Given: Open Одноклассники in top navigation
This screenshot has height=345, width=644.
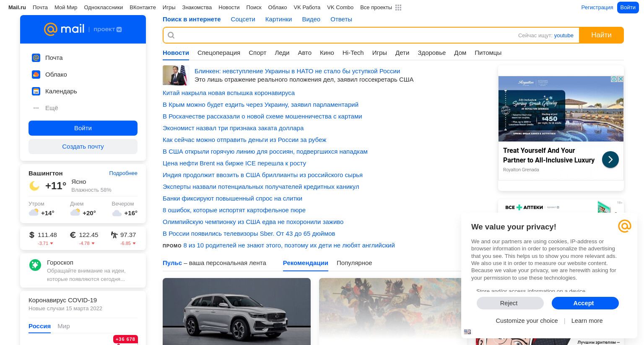Looking at the screenshot, I should pyautogui.click(x=104, y=8).
